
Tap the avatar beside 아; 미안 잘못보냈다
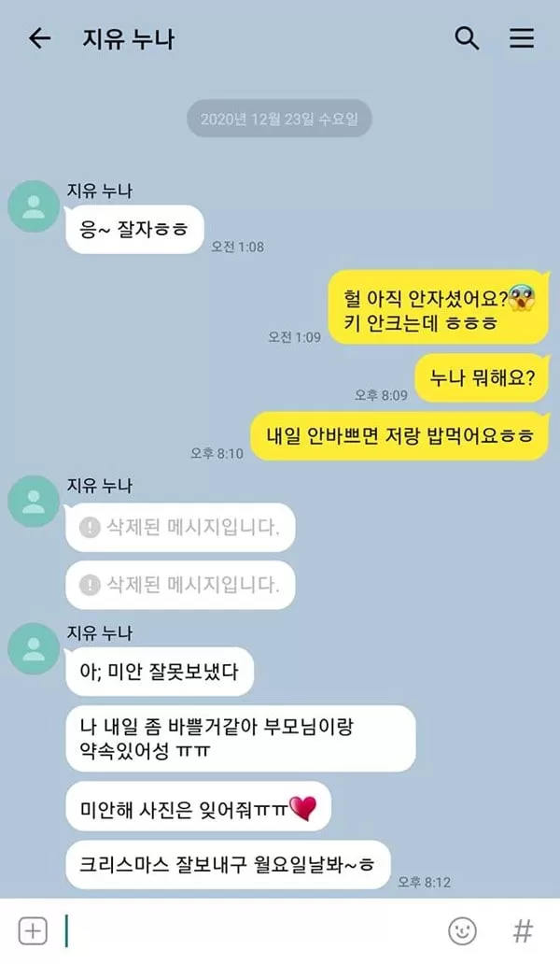pos(34,648)
